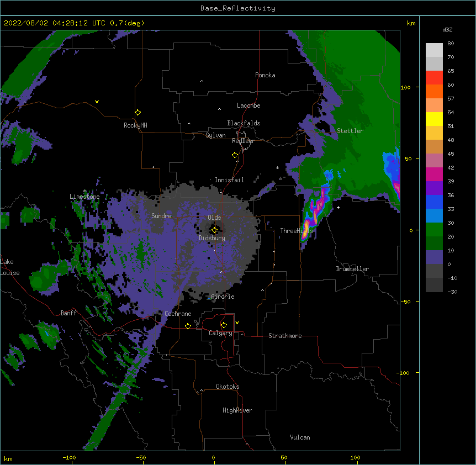
Task: Click the Sylvan label
Action: tap(215, 135)
